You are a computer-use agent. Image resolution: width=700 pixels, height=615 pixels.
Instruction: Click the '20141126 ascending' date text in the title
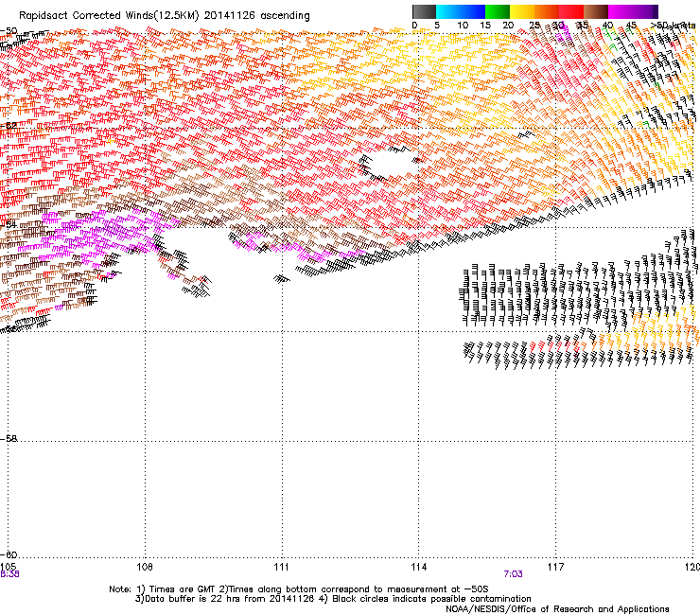256,16
